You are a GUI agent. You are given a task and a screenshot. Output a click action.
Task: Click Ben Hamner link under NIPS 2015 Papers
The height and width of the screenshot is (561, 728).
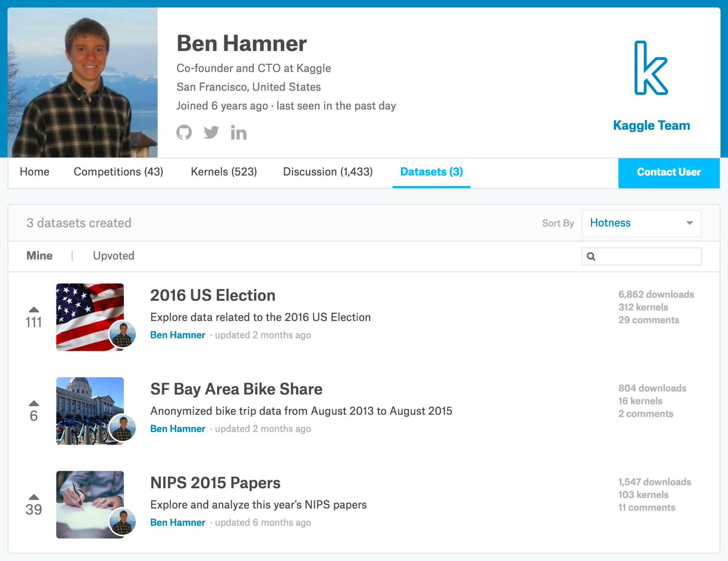(178, 523)
